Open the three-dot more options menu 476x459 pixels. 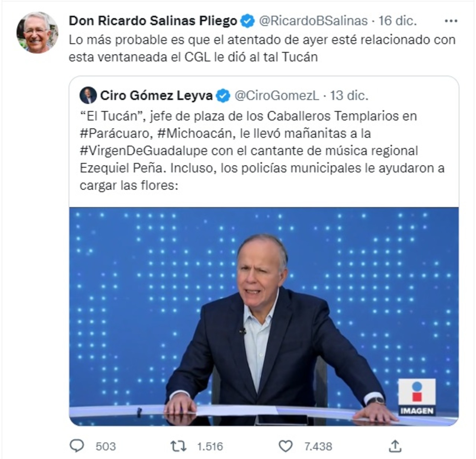click(451, 21)
